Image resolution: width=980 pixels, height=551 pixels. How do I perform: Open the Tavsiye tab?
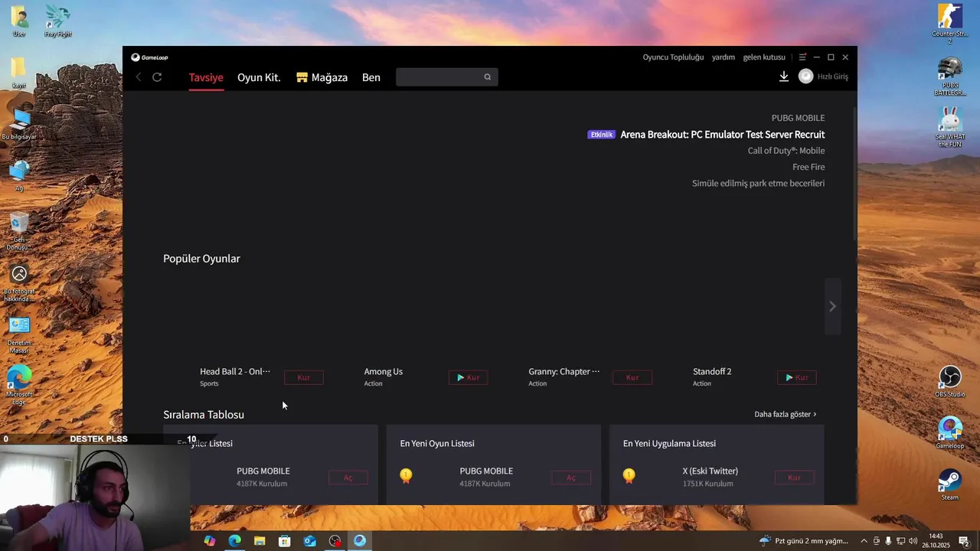(206, 77)
